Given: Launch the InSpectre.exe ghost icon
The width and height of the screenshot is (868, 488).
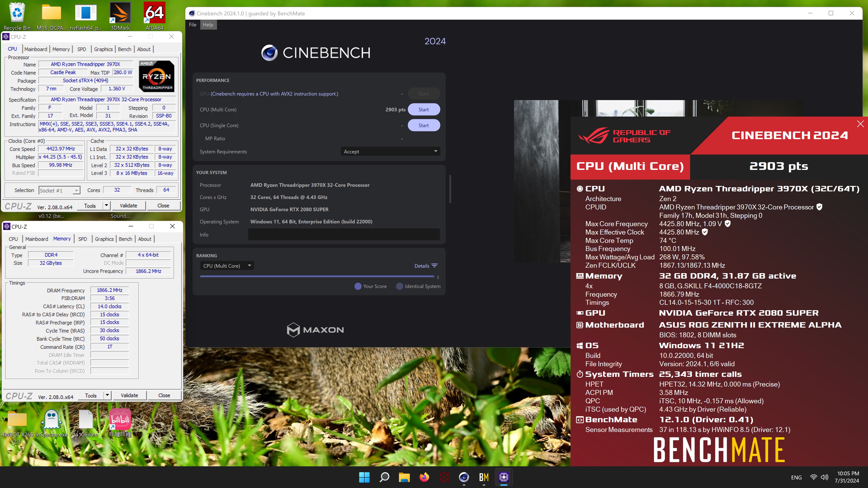Looking at the screenshot, I should [x=52, y=424].
